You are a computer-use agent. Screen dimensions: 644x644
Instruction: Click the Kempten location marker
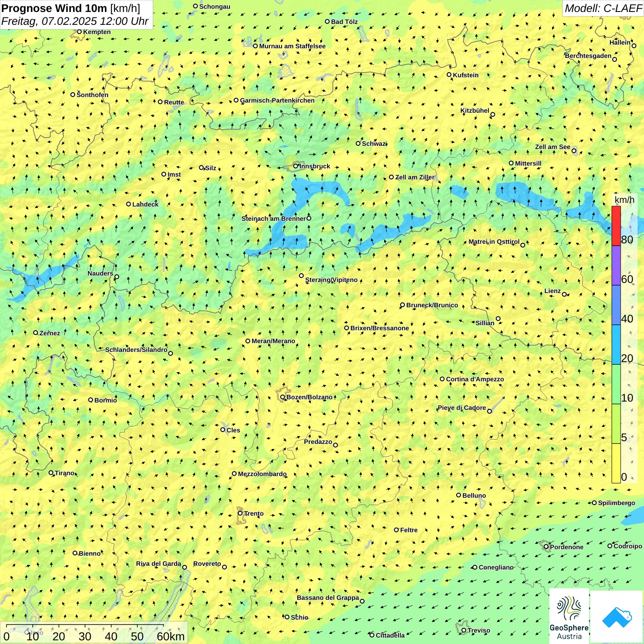(79, 32)
